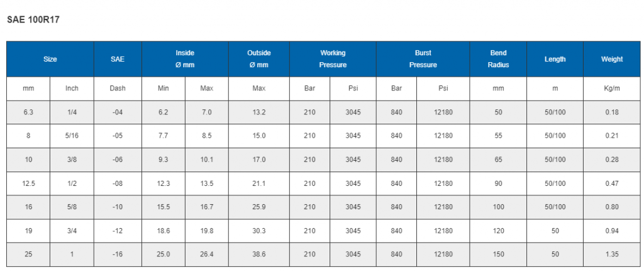Select inside min value 15.5
644x272 pixels.
(164, 207)
